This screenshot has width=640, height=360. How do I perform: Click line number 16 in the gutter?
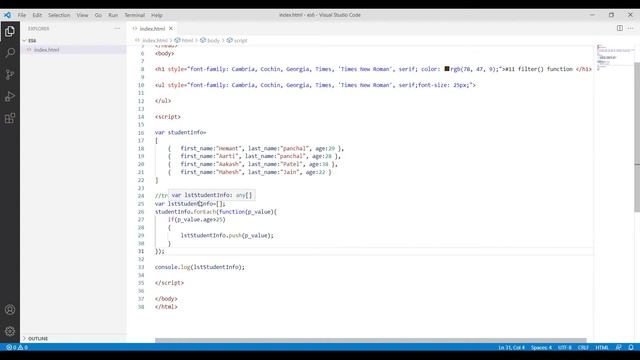pyautogui.click(x=141, y=133)
